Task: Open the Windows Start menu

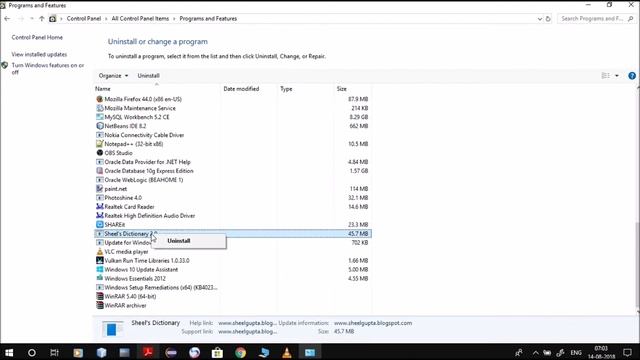Action: point(9,352)
